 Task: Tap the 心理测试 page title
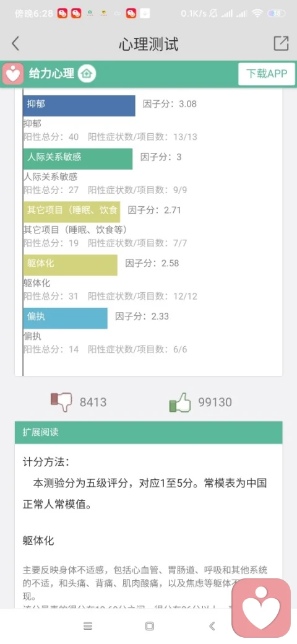(x=148, y=43)
